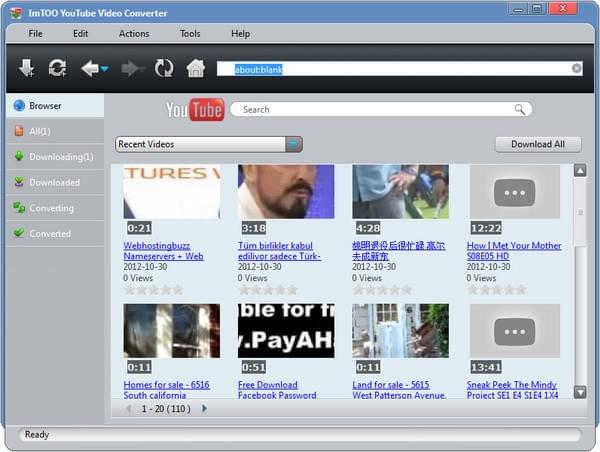Screen dimensions: 600x452
Task: Click the 13:41 duration badge
Action: point(486,367)
